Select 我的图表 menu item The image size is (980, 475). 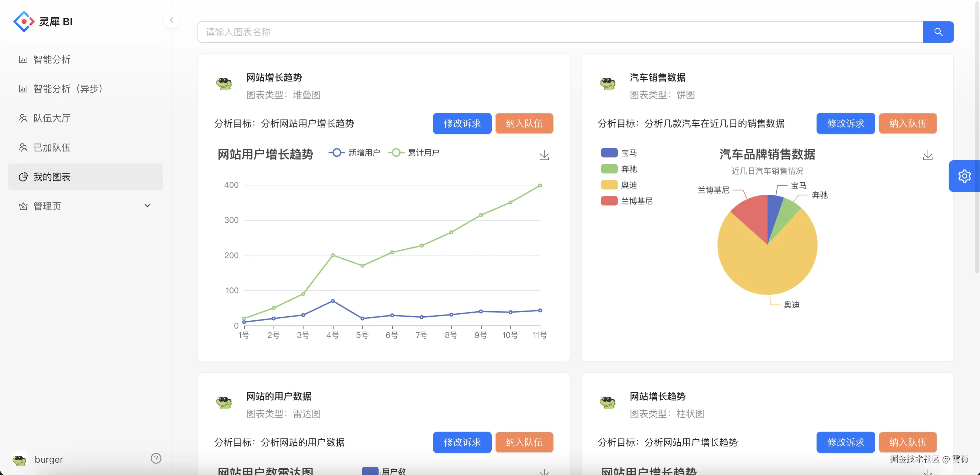click(x=52, y=177)
